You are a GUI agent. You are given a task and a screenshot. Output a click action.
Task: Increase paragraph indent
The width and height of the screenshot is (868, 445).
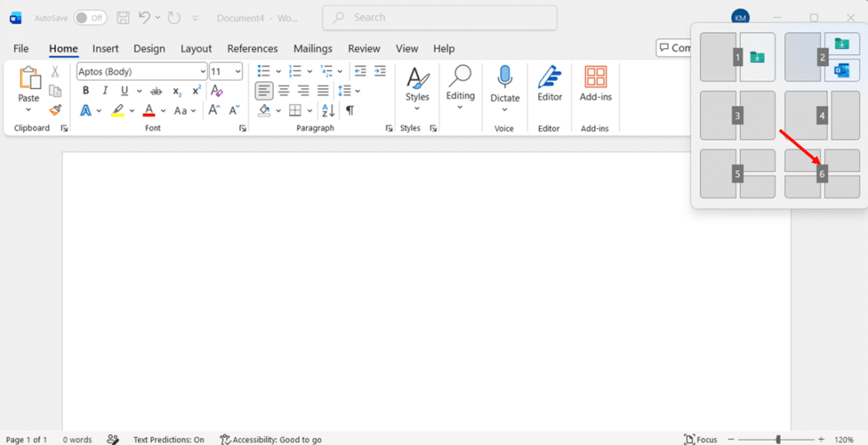click(380, 71)
